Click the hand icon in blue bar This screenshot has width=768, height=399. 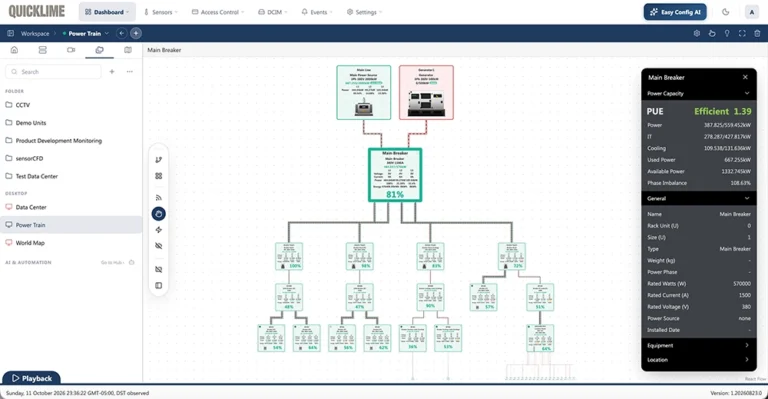712,33
